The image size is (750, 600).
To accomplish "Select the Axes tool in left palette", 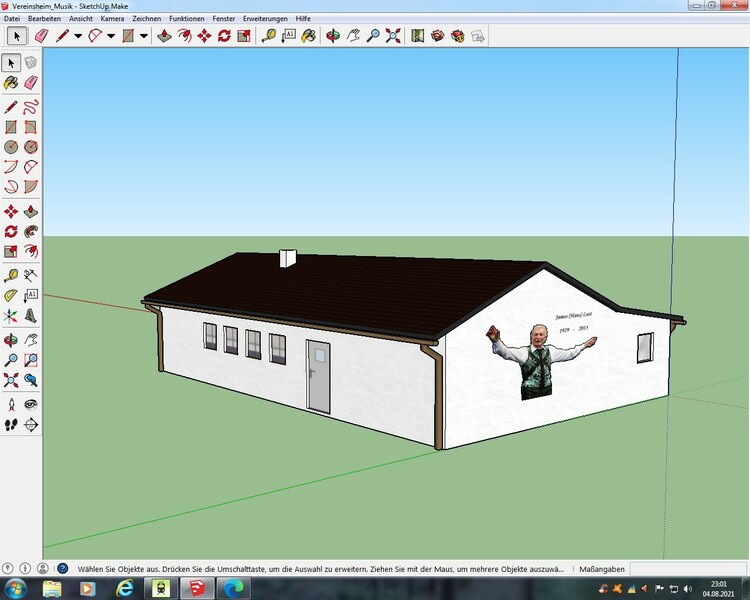I will (11, 316).
